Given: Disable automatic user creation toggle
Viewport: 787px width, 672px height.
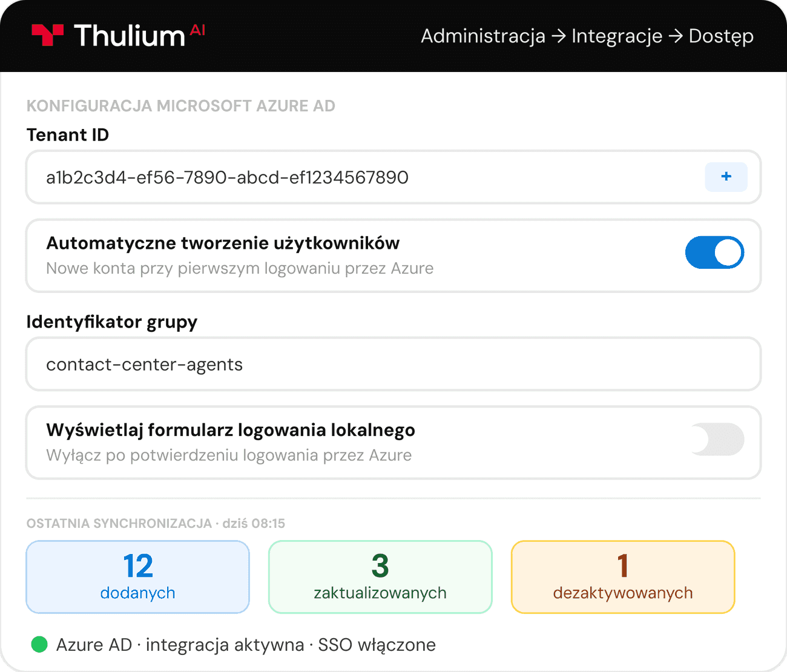Looking at the screenshot, I should click(x=714, y=252).
